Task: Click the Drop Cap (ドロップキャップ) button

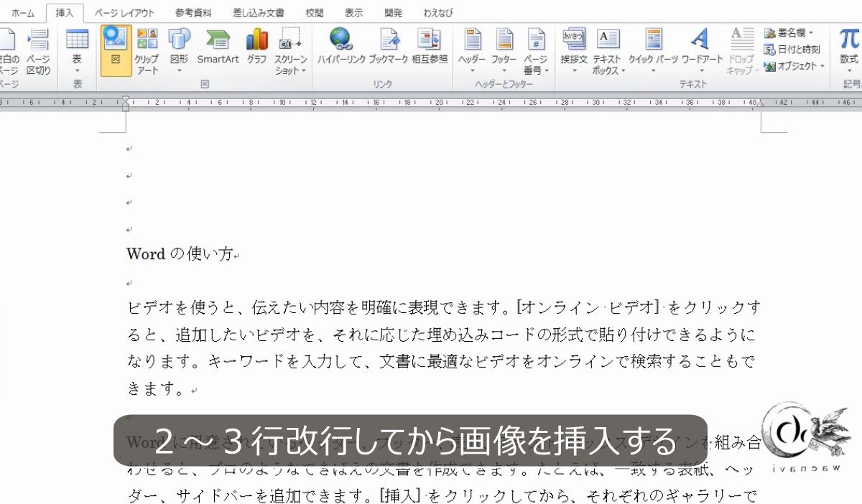Action: tap(741, 50)
